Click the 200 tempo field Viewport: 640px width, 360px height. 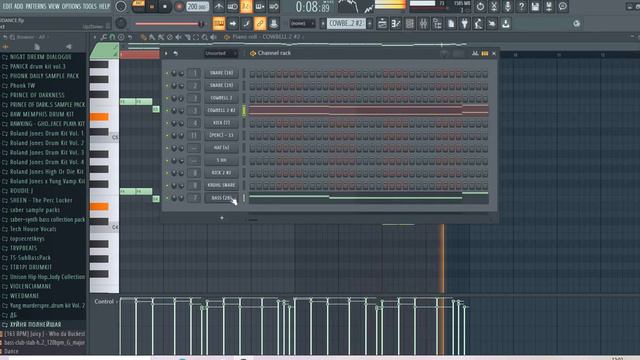coord(198,7)
